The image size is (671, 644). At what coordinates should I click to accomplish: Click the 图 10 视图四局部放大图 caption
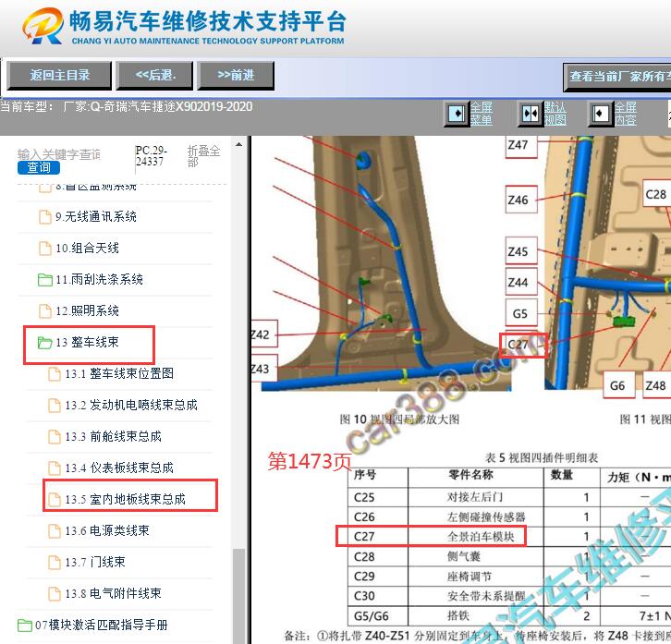click(x=399, y=419)
